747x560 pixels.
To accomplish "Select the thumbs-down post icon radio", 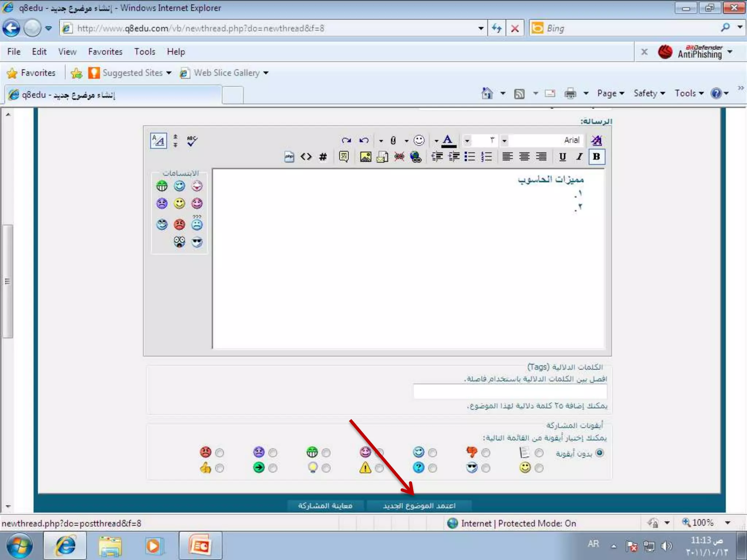I will click(485, 453).
